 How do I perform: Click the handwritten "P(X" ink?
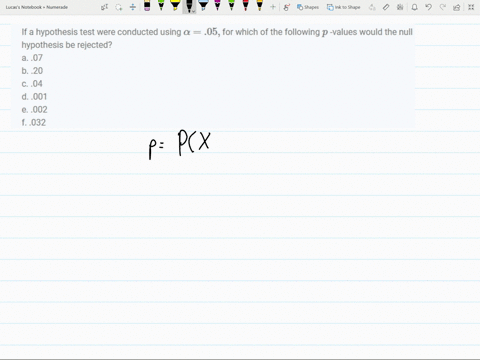[x=194, y=143]
